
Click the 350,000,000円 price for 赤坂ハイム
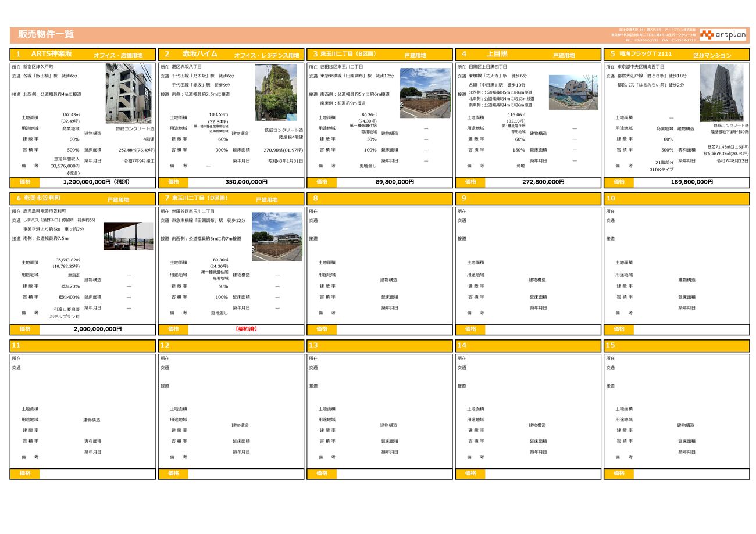coord(245,182)
